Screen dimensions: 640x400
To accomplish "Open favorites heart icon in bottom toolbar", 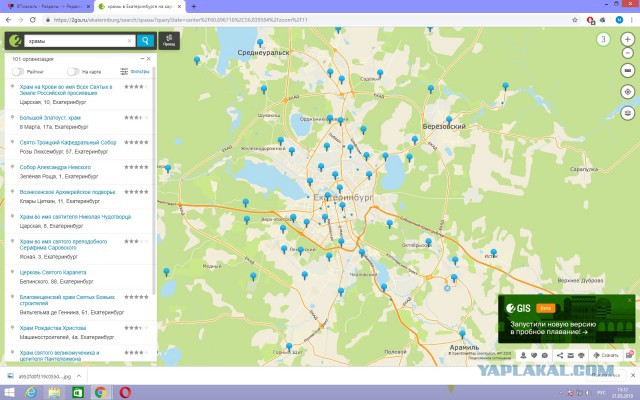I will click(534, 355).
